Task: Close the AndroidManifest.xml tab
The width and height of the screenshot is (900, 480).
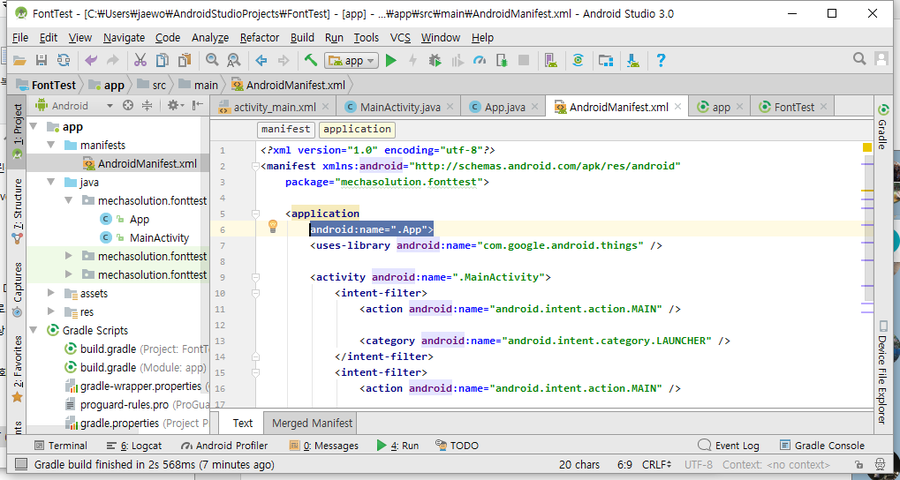Action: point(678,106)
